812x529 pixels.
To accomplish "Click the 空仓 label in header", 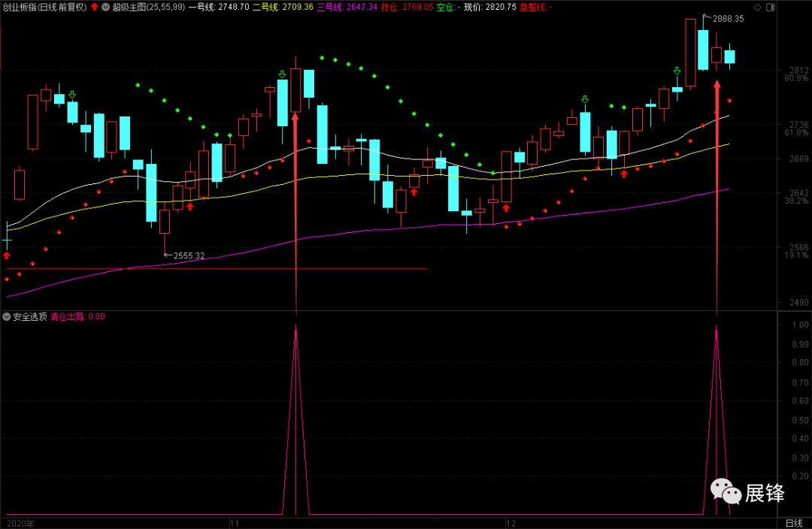I will click(x=445, y=8).
